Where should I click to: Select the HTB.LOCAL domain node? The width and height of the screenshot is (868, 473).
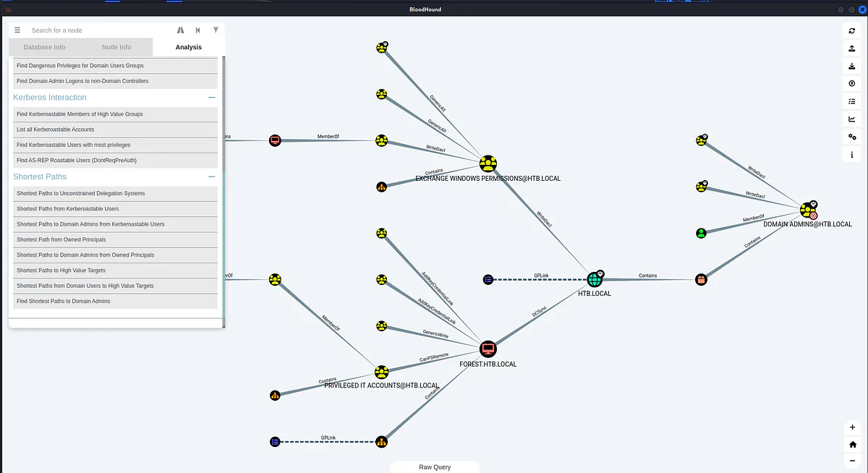595,279
